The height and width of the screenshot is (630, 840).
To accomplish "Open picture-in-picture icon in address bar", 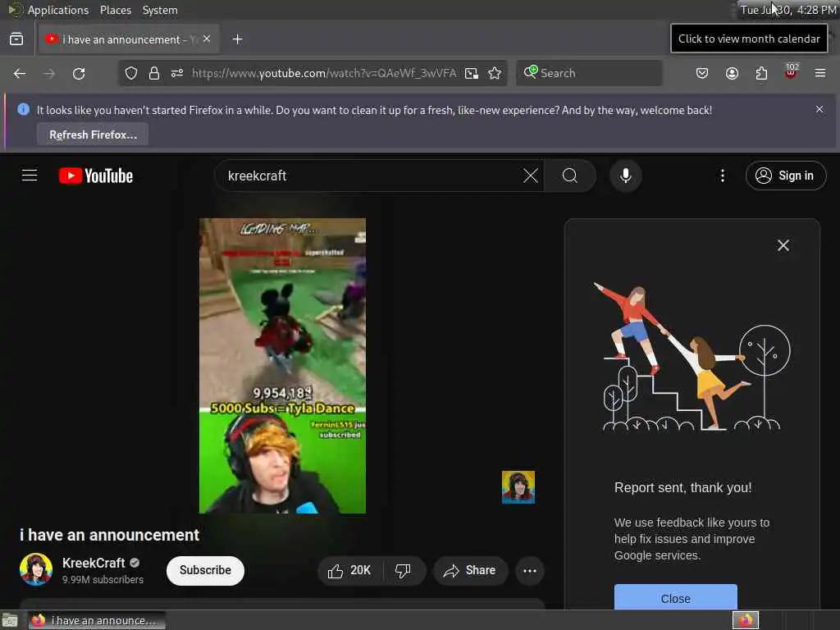I will [472, 73].
